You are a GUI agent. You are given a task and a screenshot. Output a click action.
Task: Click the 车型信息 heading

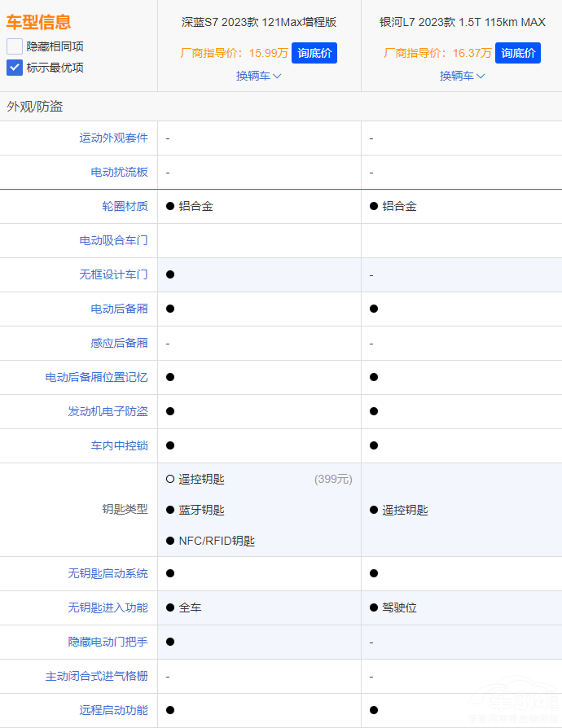point(38,22)
